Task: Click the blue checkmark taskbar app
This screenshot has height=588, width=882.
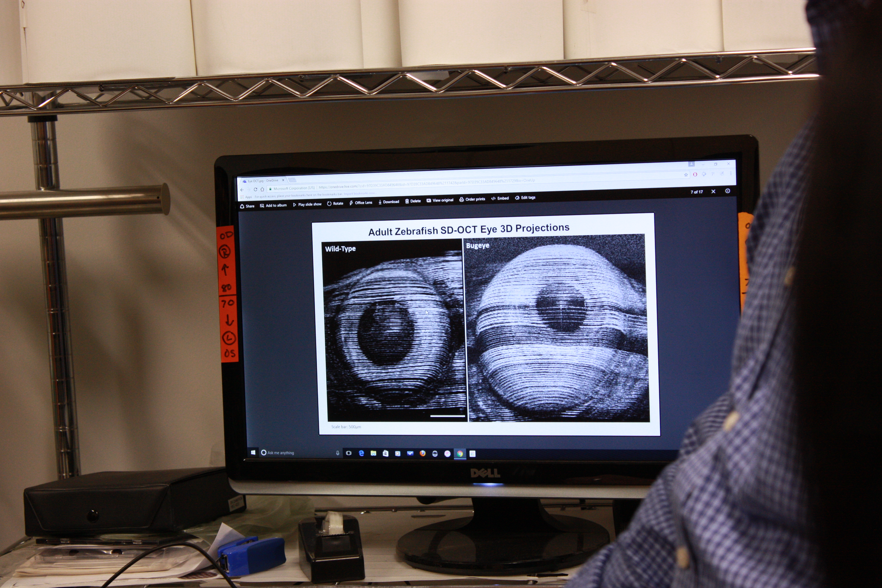Action: pyautogui.click(x=410, y=453)
